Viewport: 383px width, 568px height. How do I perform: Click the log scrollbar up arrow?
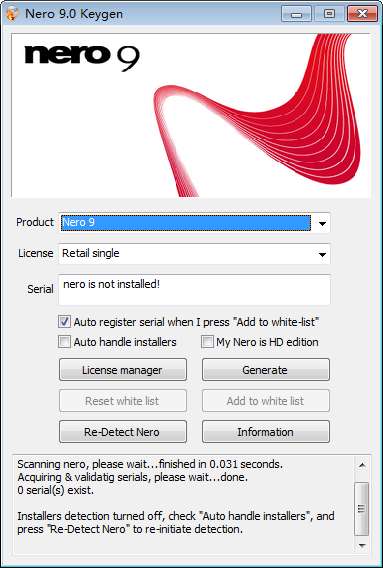click(x=362, y=465)
